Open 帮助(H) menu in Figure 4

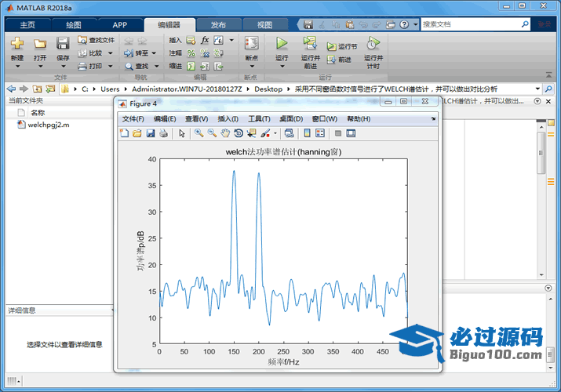click(359, 119)
